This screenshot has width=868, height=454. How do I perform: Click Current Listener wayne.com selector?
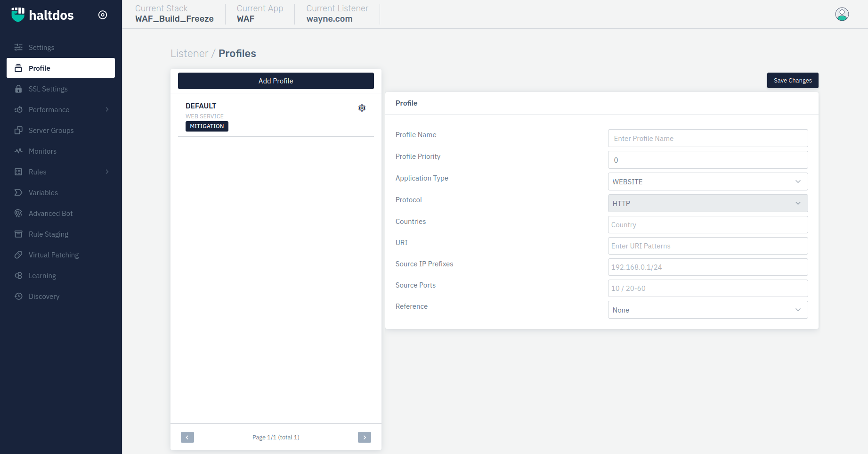point(337,14)
